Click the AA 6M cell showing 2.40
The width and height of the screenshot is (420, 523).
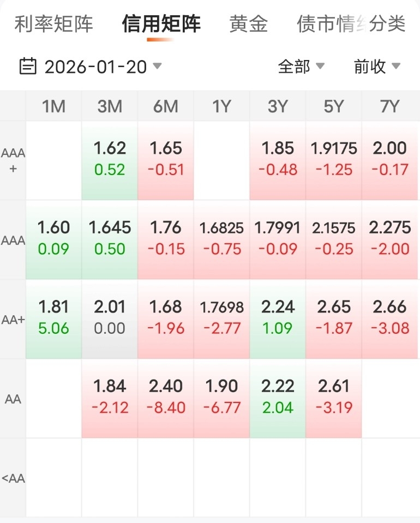(166, 398)
